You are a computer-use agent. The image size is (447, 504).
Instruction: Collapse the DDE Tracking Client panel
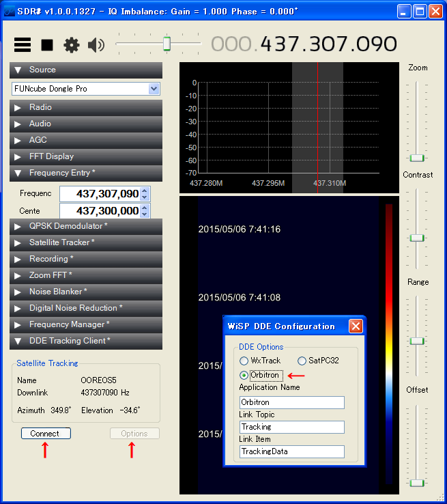pyautogui.click(x=86, y=341)
